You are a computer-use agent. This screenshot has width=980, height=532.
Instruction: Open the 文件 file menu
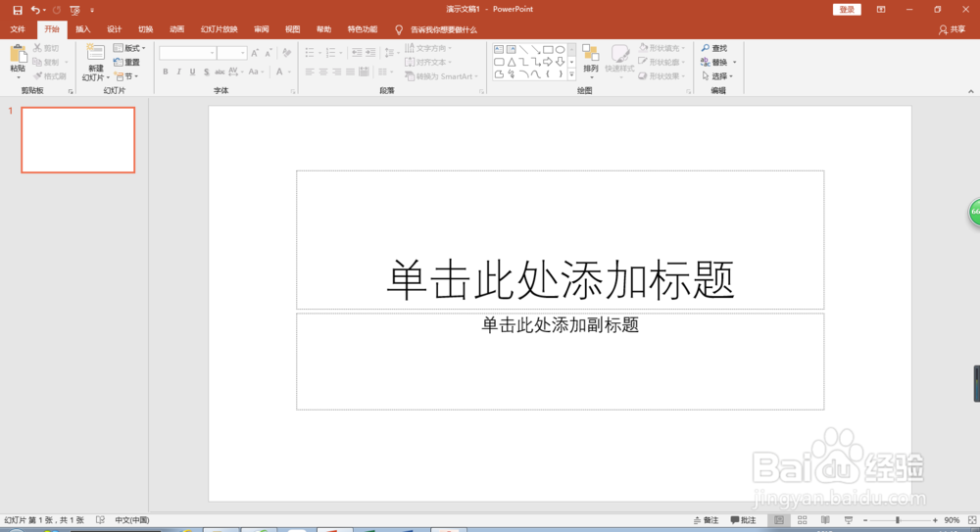pyautogui.click(x=18, y=29)
